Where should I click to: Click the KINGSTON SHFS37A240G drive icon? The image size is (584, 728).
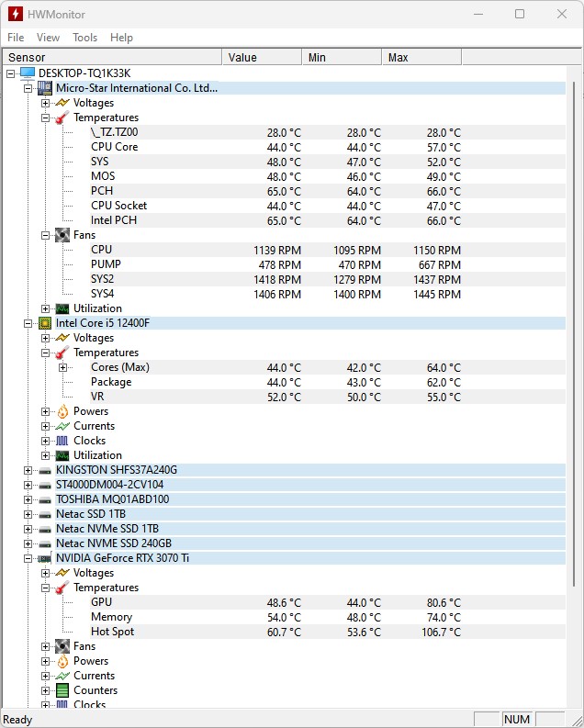tap(45, 470)
